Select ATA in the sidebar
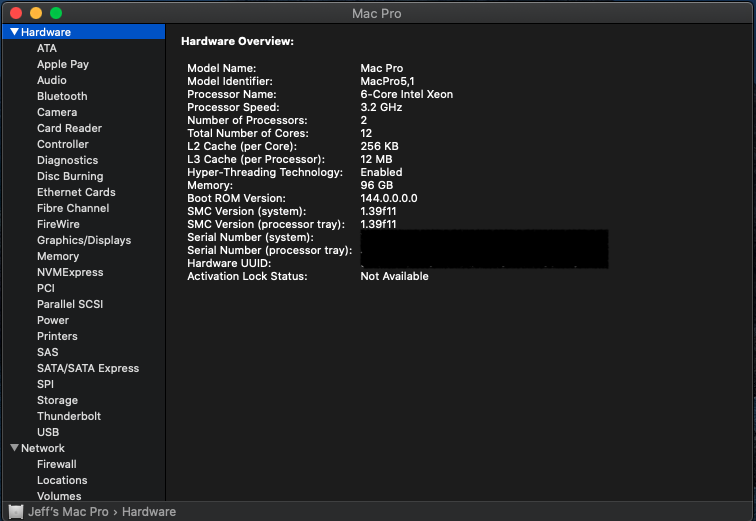This screenshot has height=521, width=756. 47,48
